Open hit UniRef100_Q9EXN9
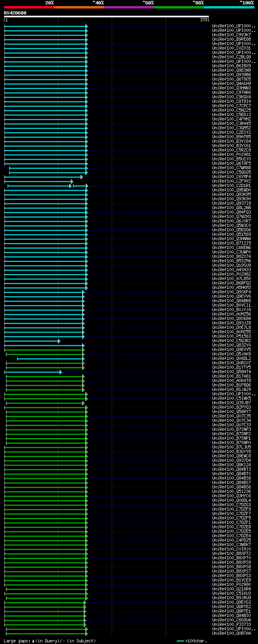The width and height of the screenshot is (258, 644). (231, 71)
